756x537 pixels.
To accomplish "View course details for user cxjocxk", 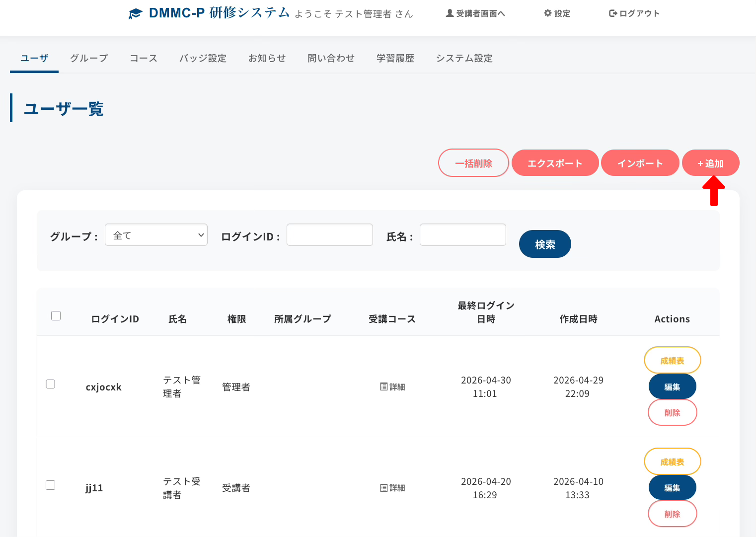I will tap(392, 387).
